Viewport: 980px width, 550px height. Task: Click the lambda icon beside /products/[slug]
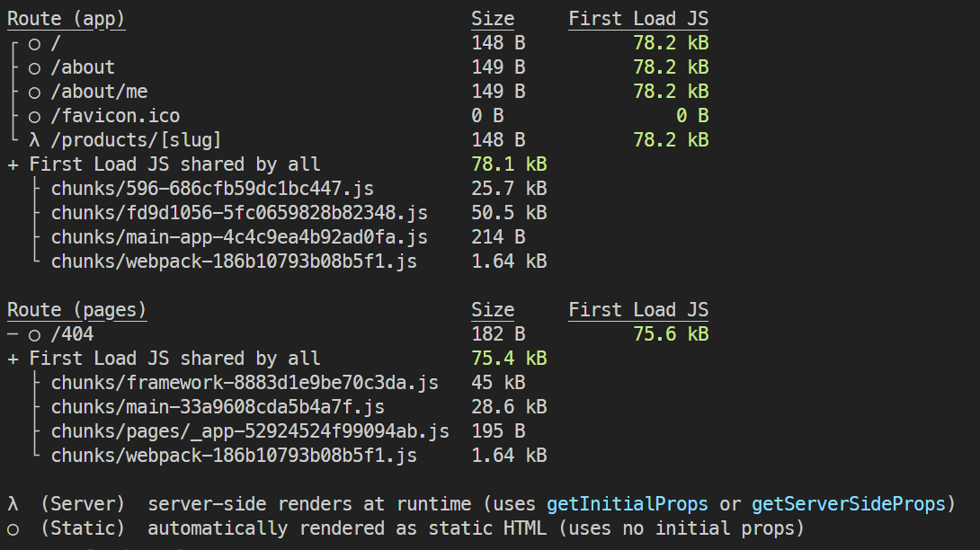click(x=34, y=140)
